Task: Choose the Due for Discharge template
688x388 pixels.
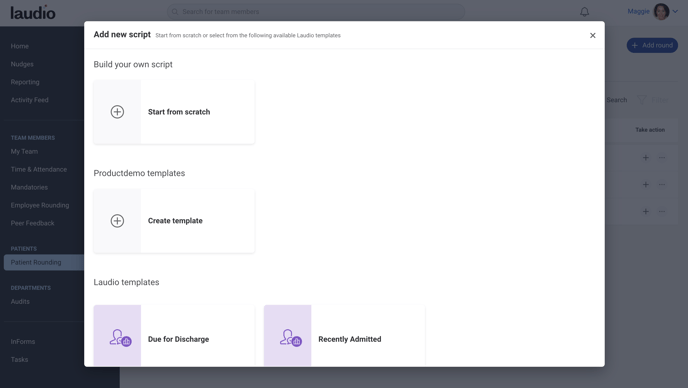Action: click(174, 336)
